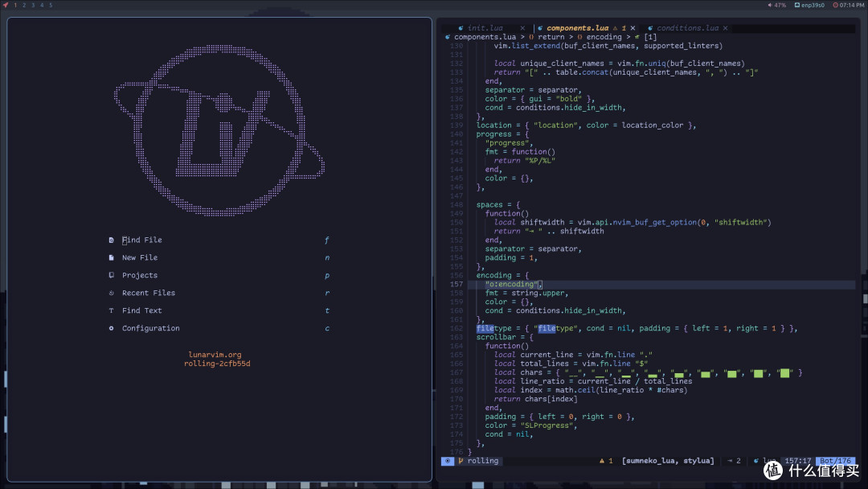The width and height of the screenshot is (868, 489).
Task: Click the Recent Files clock icon
Action: 111,293
